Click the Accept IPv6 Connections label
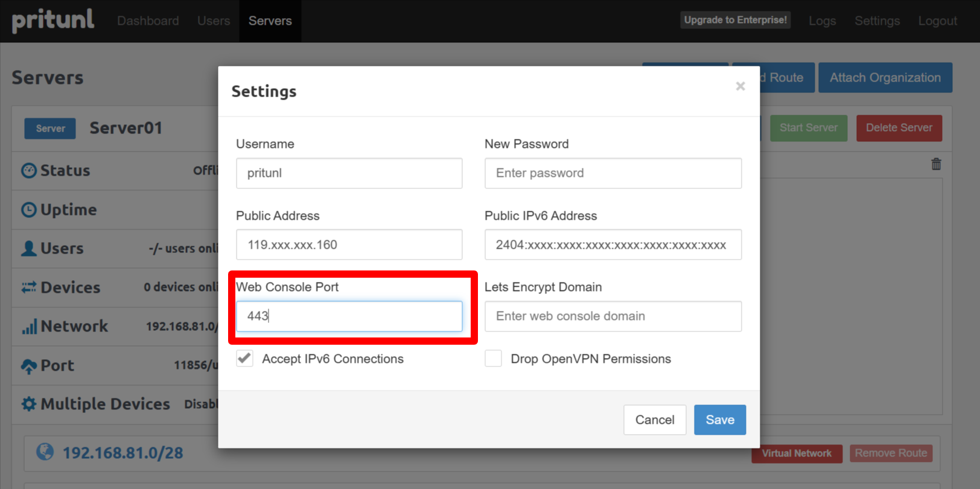 click(x=333, y=359)
